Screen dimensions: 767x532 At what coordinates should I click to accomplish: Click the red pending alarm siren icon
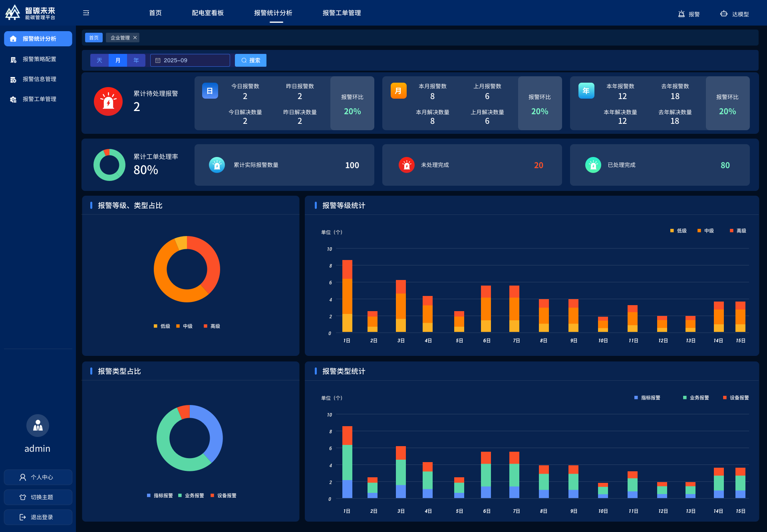pyautogui.click(x=108, y=101)
